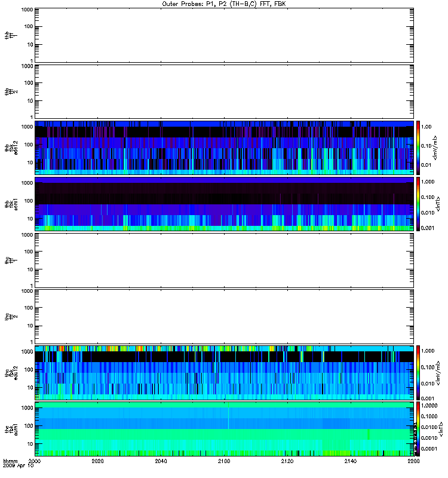
Task: Click the '1000' tick label on thb fff 1 axis
Action: 27,10
